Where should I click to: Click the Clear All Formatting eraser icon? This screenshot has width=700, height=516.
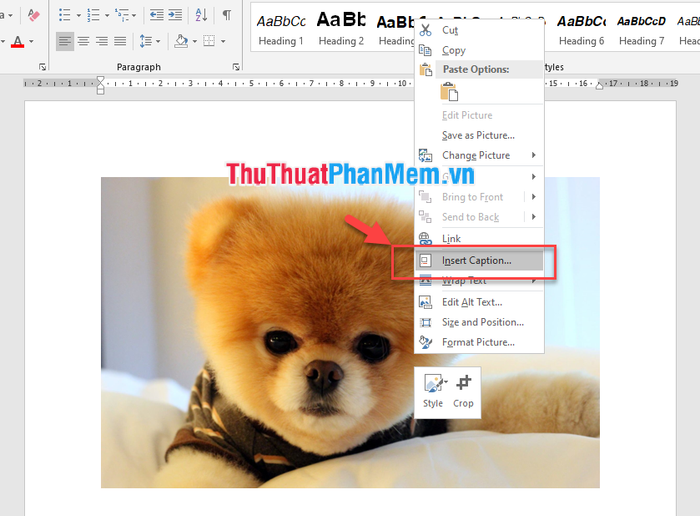coord(34,15)
